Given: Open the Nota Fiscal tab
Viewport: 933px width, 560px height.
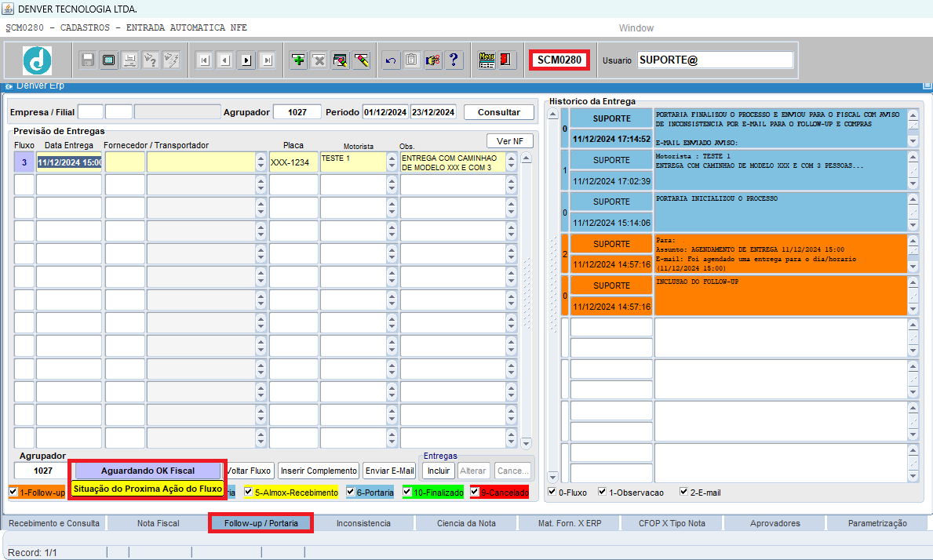Looking at the screenshot, I should [x=158, y=523].
